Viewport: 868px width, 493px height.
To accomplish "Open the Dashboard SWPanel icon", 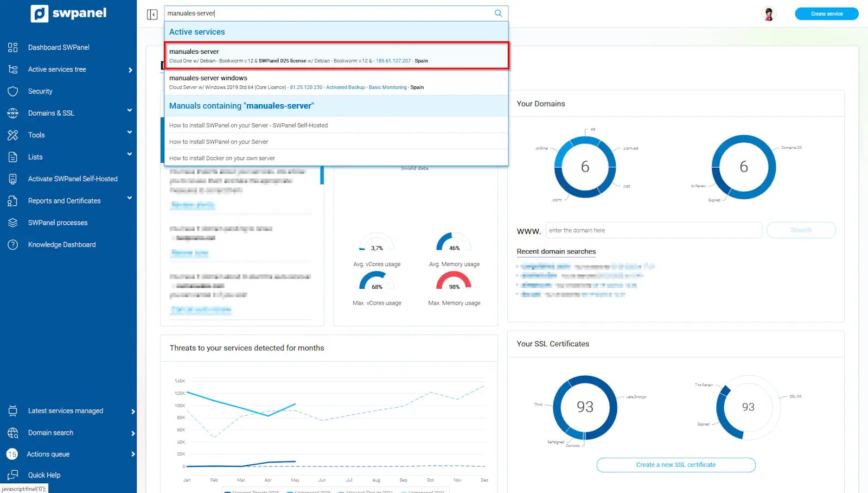I will tap(13, 47).
